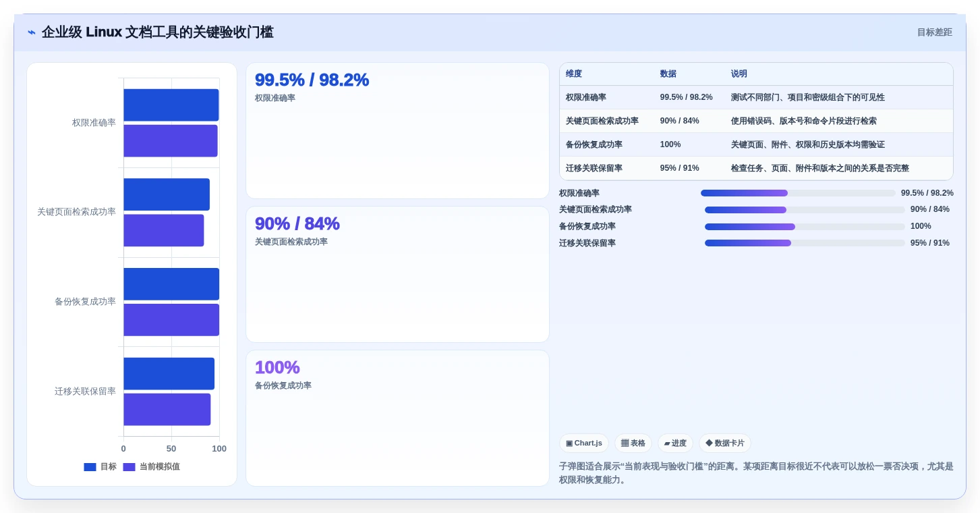Click the 95% / 91% value beside the progress bar
Screen dimensions: 980x513
pyautogui.click(x=930, y=243)
